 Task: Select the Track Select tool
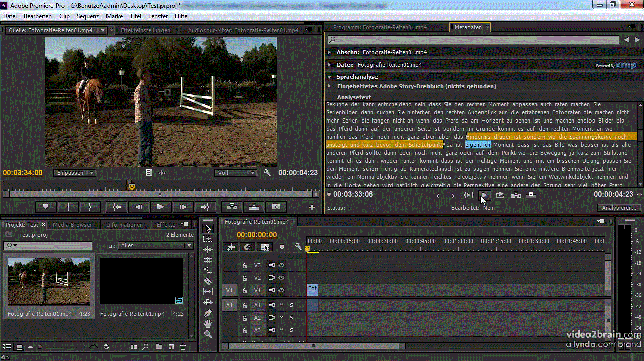208,239
